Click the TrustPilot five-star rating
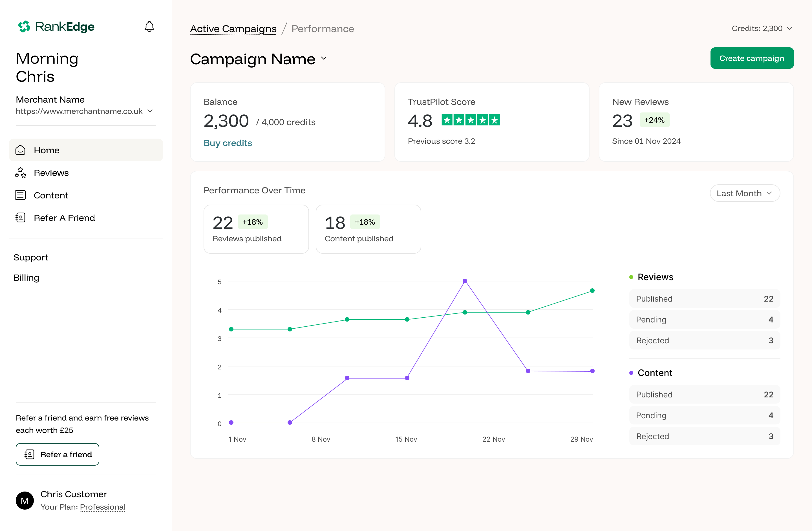Image resolution: width=812 pixels, height=531 pixels. 471,120
